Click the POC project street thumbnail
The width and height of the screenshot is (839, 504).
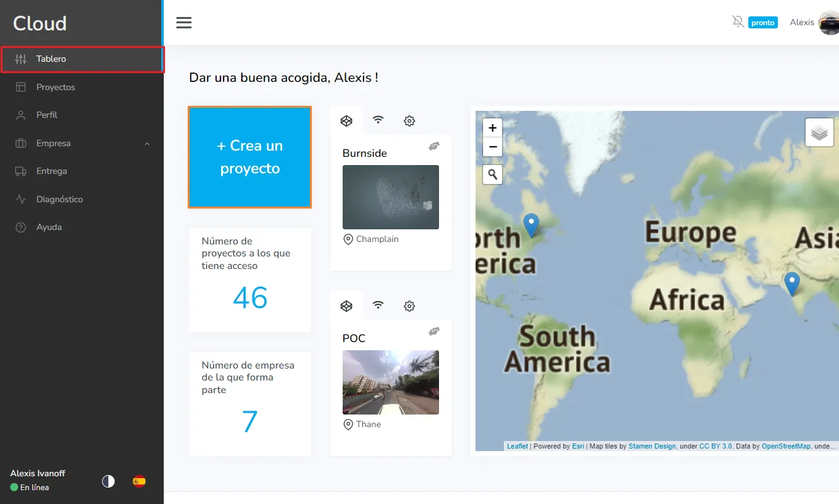click(391, 382)
